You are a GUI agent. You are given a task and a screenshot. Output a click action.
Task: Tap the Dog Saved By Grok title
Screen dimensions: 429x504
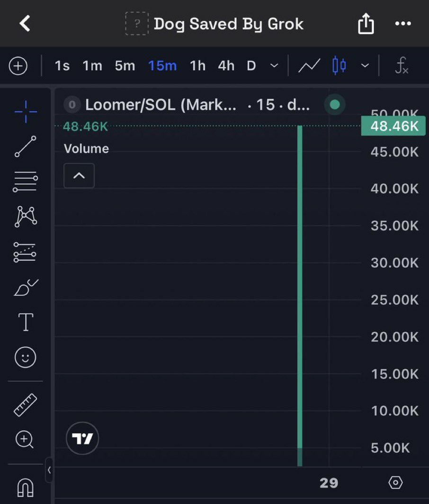[229, 24]
